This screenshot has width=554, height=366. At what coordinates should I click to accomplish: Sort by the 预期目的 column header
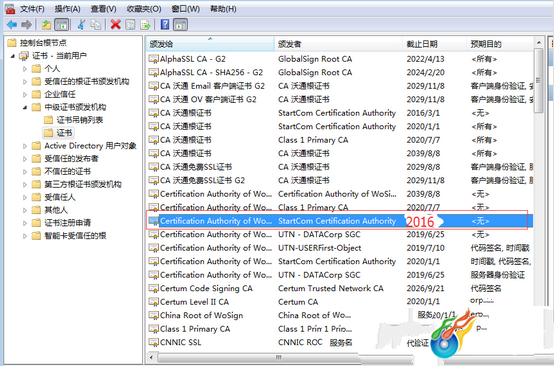500,44
